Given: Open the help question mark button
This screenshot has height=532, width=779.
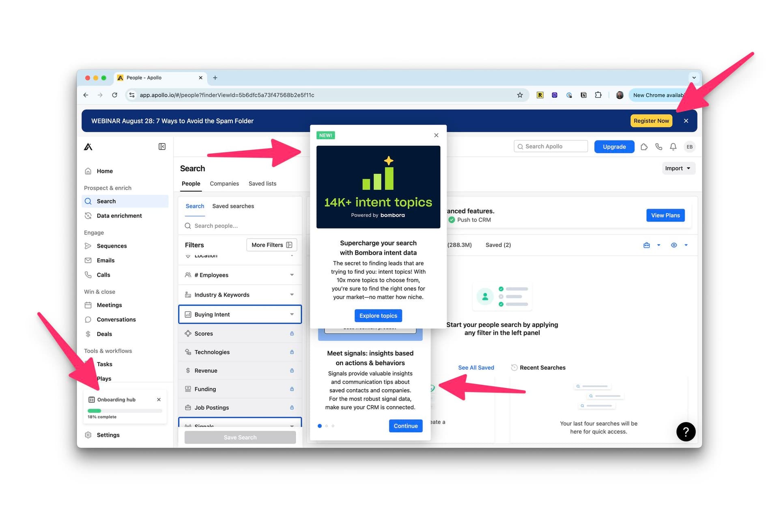Looking at the screenshot, I should [x=686, y=431].
